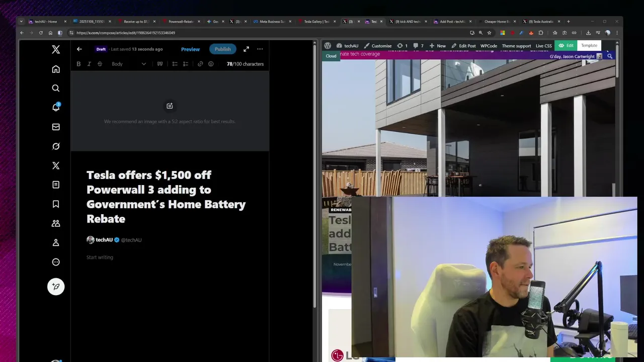Expand editor to full screen
The width and height of the screenshot is (644, 362).
246,49
